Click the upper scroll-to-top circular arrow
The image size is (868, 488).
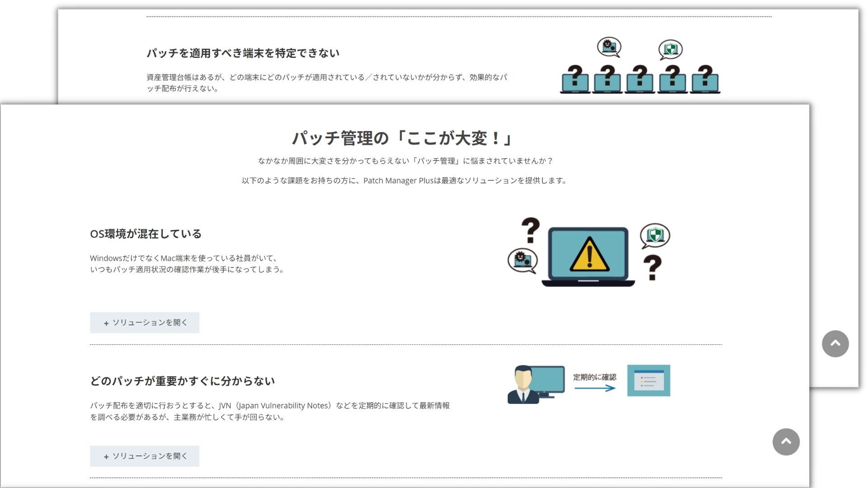(x=835, y=344)
